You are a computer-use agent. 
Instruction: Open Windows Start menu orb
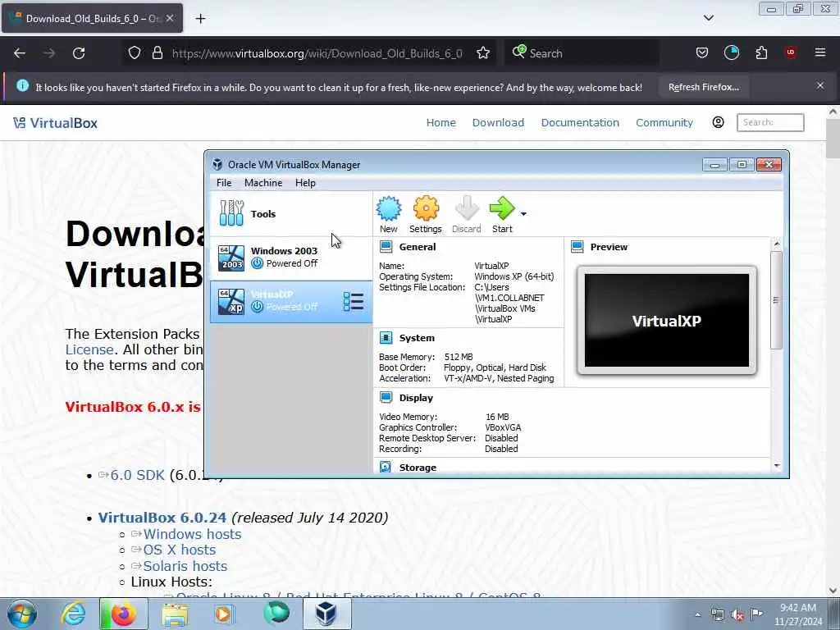point(22,614)
